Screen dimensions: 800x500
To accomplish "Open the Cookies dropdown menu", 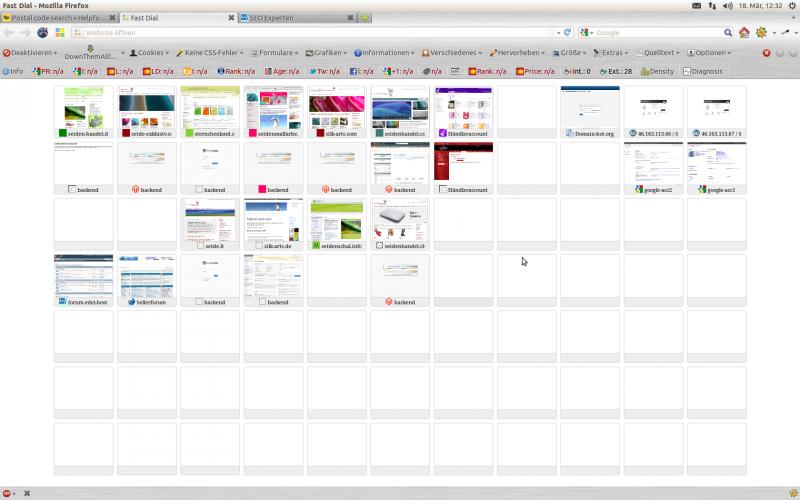I will (x=148, y=52).
